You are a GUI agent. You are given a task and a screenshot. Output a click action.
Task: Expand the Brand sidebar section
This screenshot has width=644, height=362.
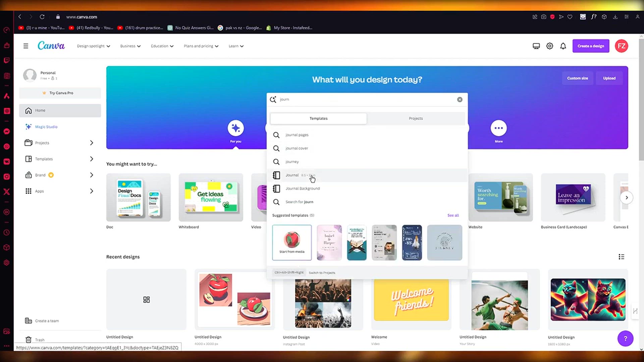pos(92,175)
